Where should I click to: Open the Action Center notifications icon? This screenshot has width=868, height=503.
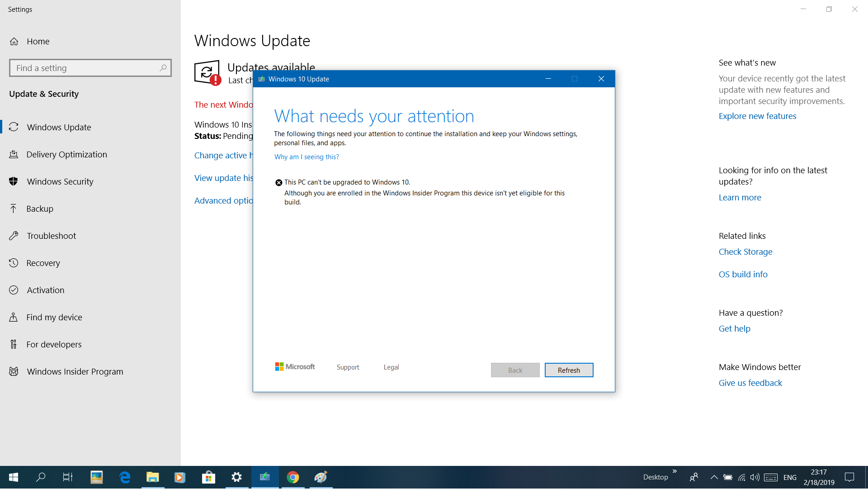[849, 477]
